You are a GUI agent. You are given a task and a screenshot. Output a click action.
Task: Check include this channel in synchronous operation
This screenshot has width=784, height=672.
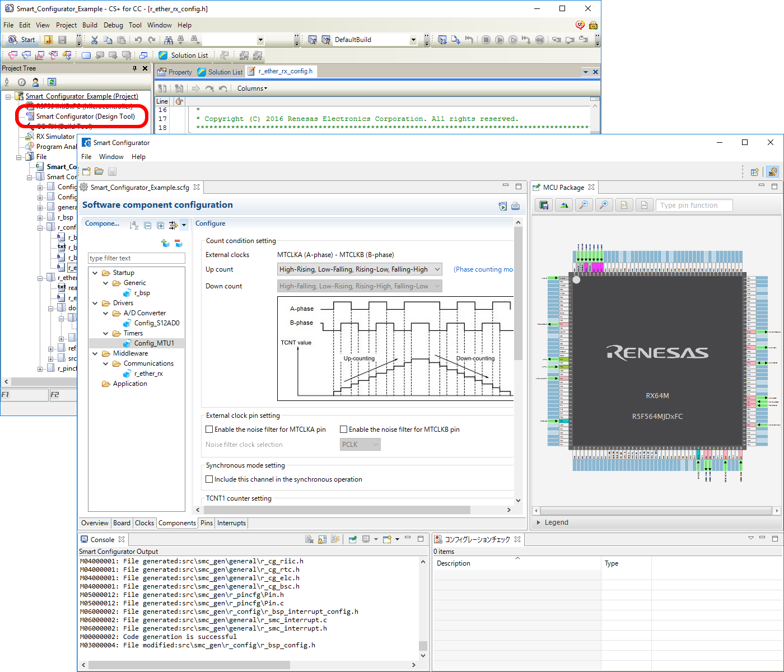209,479
